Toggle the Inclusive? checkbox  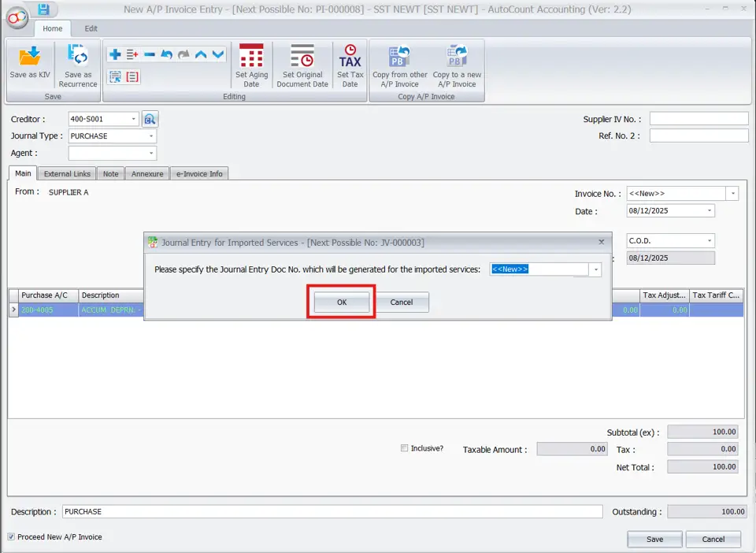pyautogui.click(x=404, y=447)
